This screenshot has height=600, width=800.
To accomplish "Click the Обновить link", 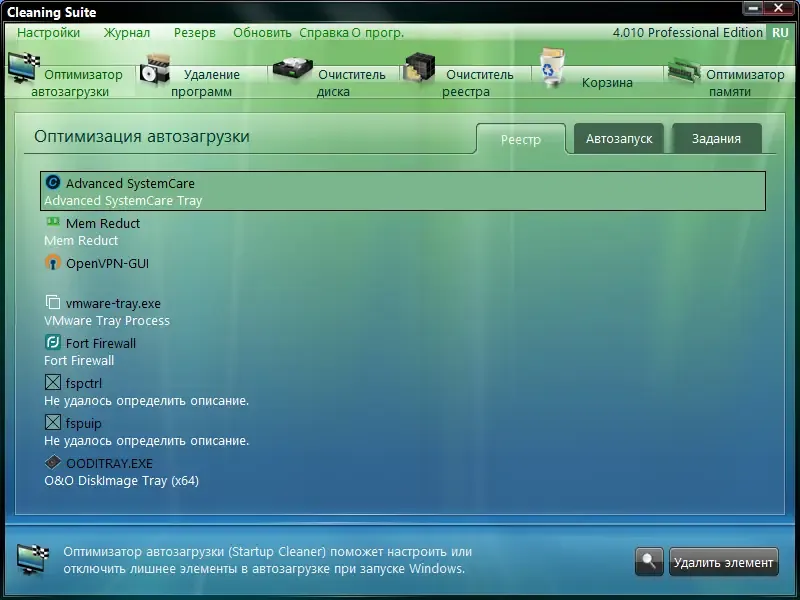I will point(262,32).
